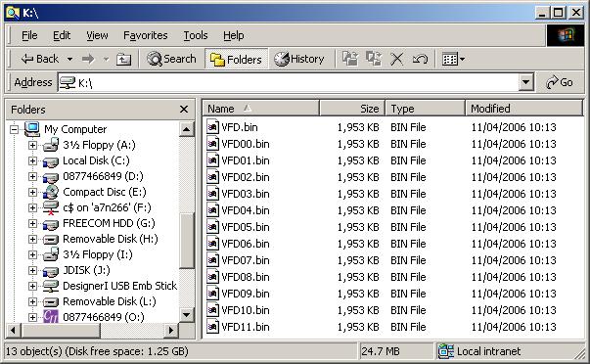This screenshot has height=364, width=590.
Task: Open the Search pane
Action: [171, 59]
